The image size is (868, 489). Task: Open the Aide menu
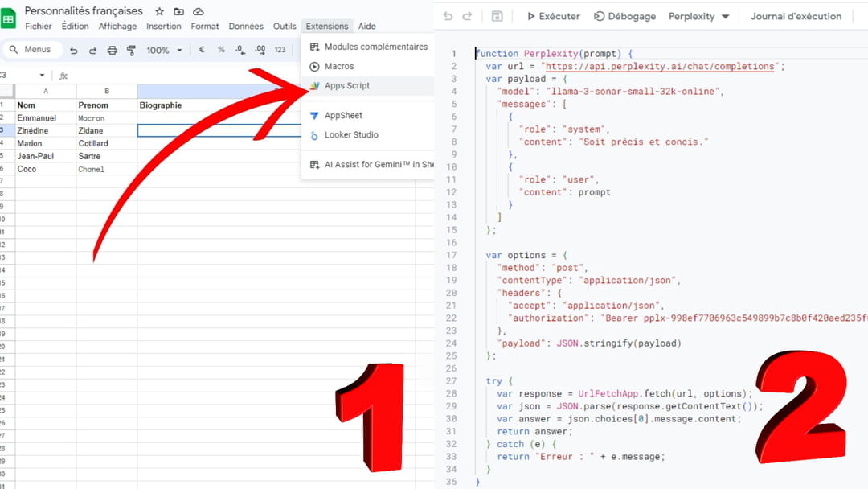click(x=367, y=26)
